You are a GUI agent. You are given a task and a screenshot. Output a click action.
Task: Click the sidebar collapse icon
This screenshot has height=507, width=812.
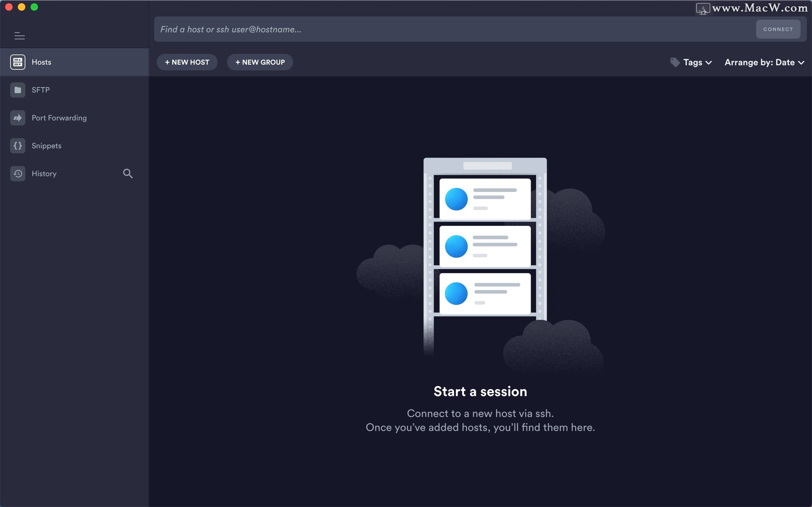[x=19, y=36]
